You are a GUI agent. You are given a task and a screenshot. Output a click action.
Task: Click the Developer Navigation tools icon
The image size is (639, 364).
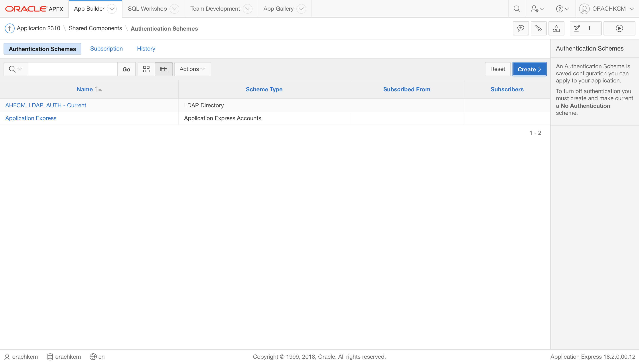pos(538,29)
